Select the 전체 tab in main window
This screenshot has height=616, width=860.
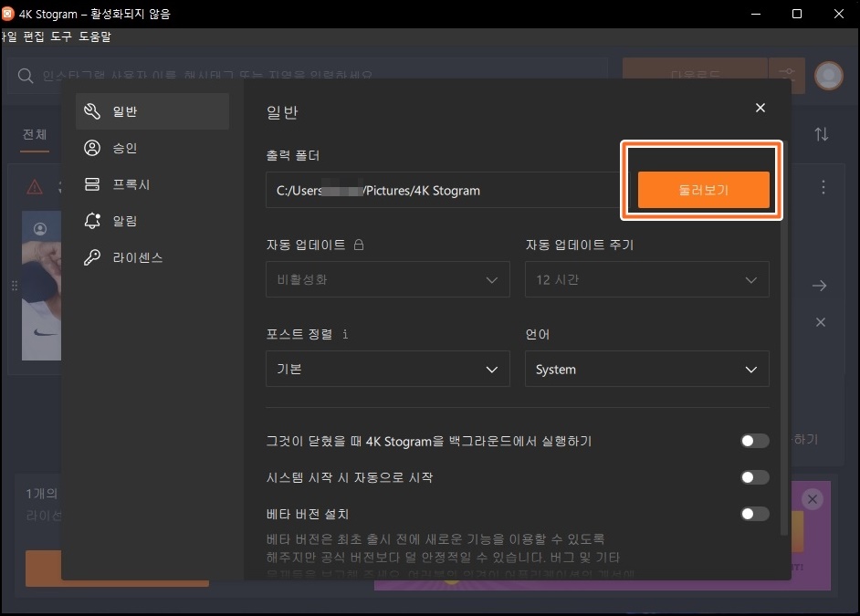35,134
